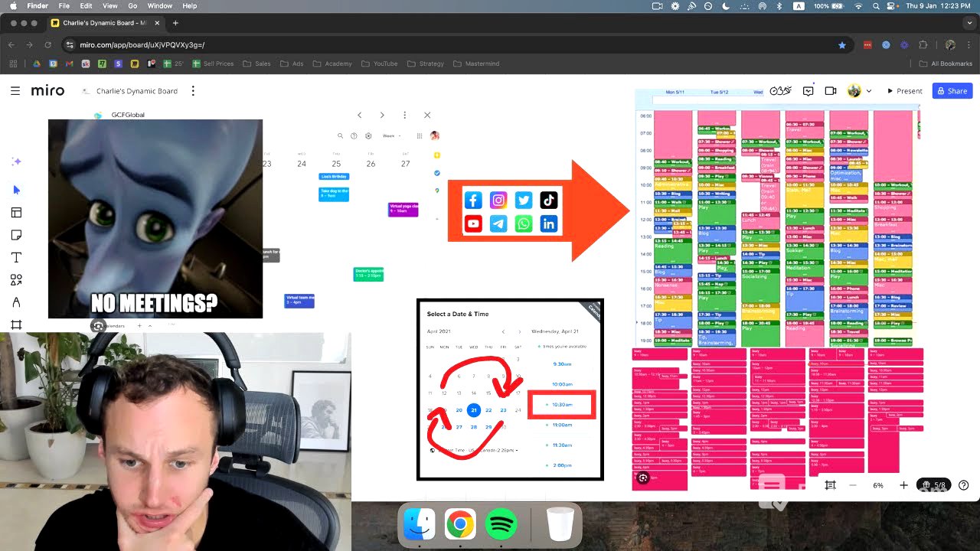This screenshot has height=551, width=980.
Task: Click the Present button
Action: click(905, 90)
